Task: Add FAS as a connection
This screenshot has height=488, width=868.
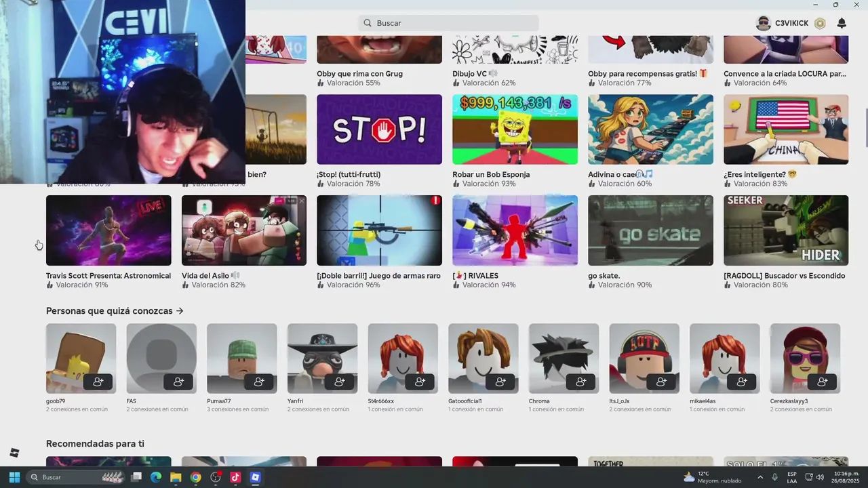Action: pos(178,382)
